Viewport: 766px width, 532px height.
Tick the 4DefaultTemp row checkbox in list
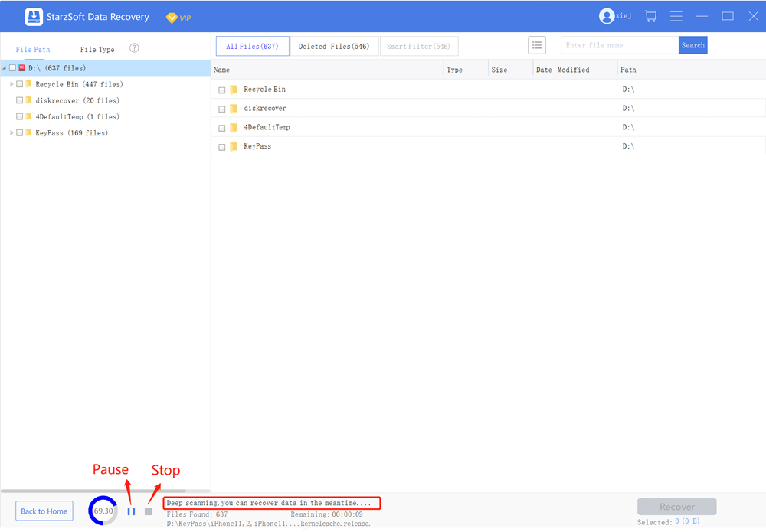pyautogui.click(x=222, y=128)
